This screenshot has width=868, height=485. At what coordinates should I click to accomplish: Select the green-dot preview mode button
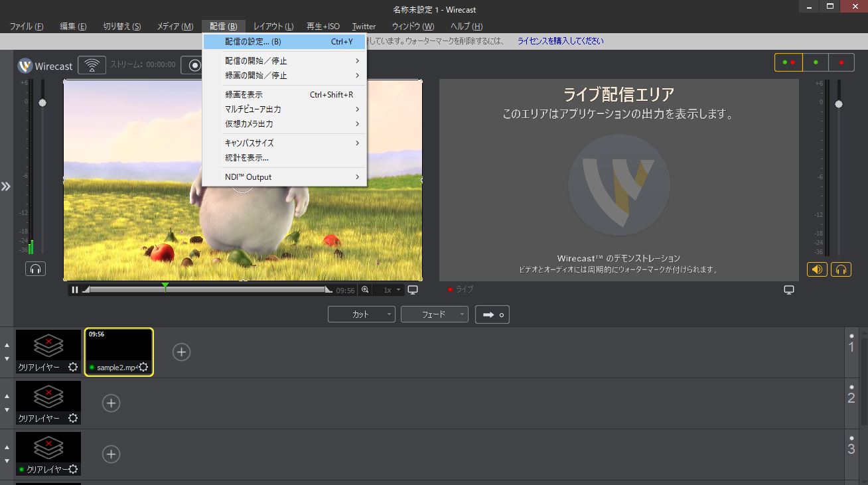816,62
